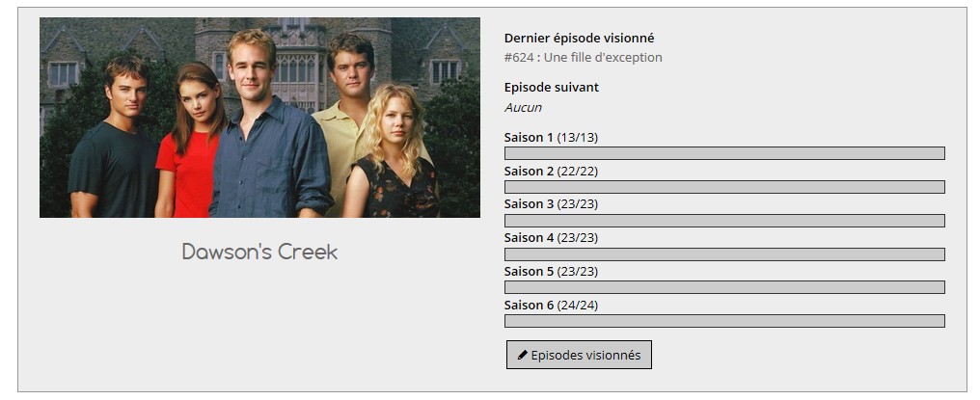The image size is (980, 400).
Task: Click the Aucun next episode text
Action: tap(523, 108)
